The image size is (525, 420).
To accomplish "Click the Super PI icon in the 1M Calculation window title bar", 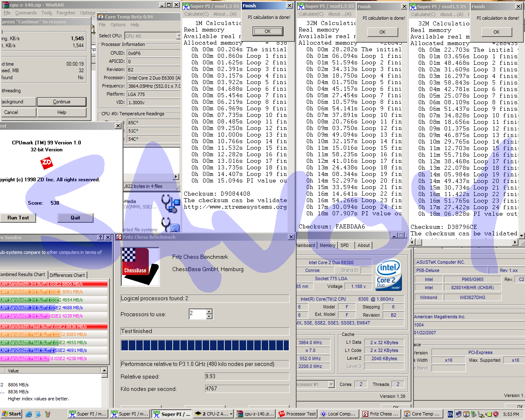I will coord(186,6).
